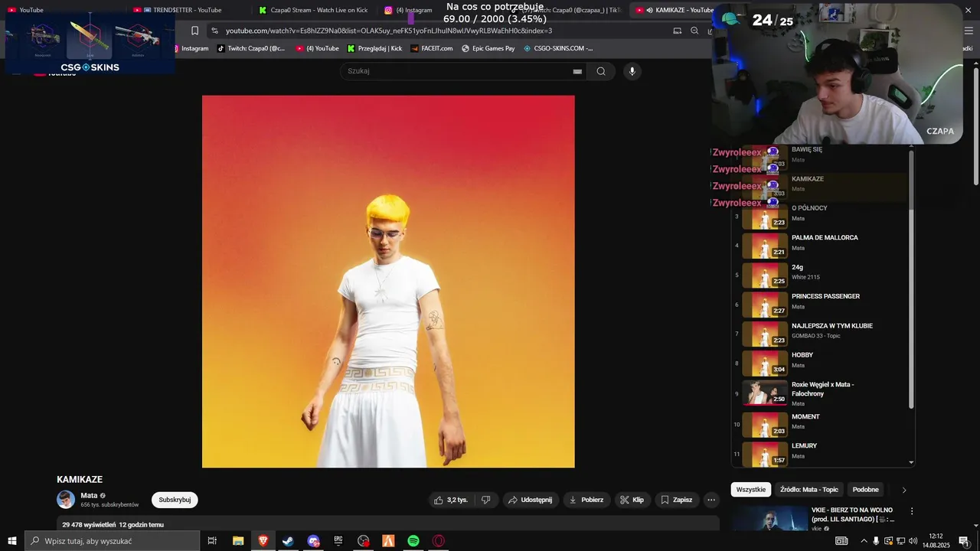Click the YouTube voice search microphone icon
980x551 pixels.
tap(632, 71)
